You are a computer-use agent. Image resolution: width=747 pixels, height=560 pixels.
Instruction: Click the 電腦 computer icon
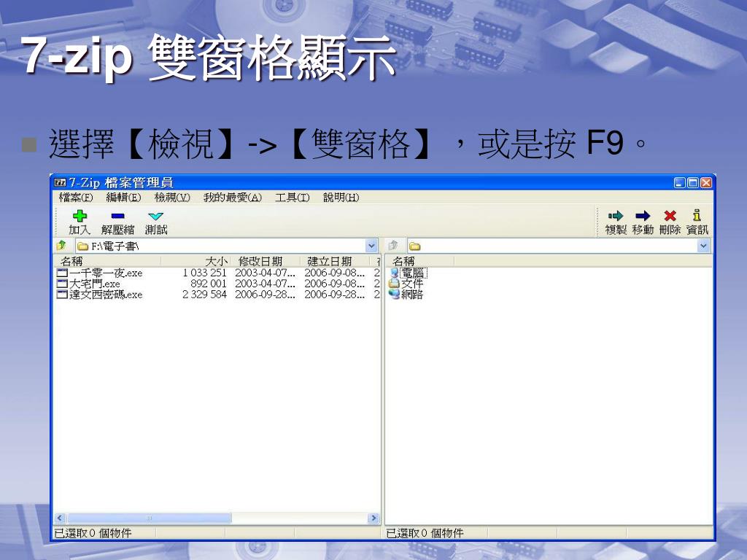[394, 273]
